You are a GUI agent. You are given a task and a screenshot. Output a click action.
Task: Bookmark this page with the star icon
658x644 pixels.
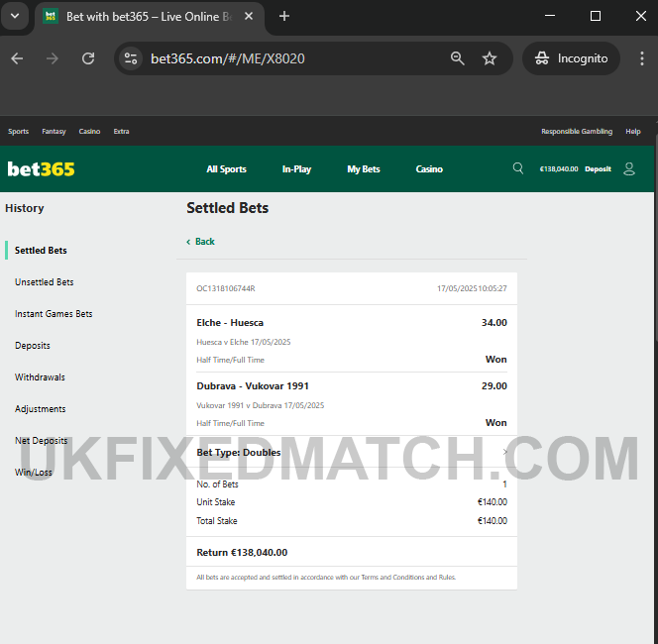[489, 58]
